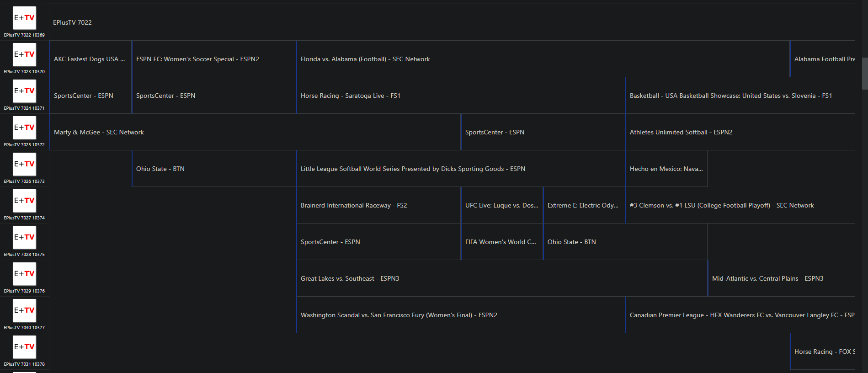
Task: Select the EPlusTV 7031 channel icon
Action: 24,347
